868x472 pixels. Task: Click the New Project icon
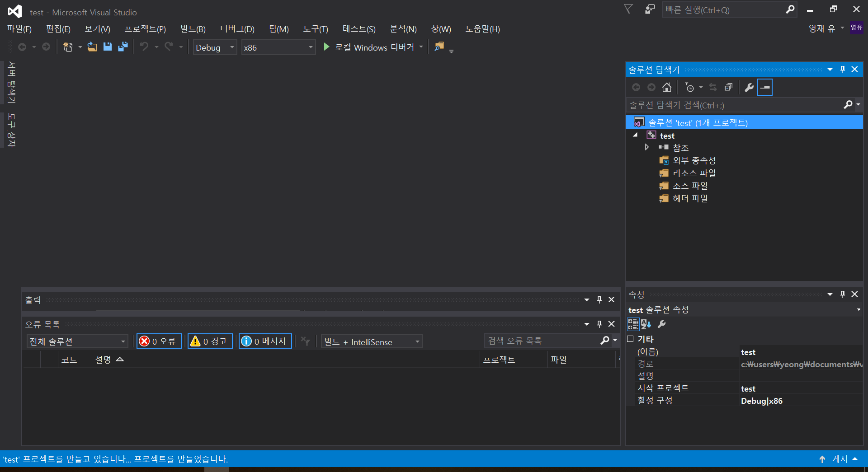click(68, 47)
